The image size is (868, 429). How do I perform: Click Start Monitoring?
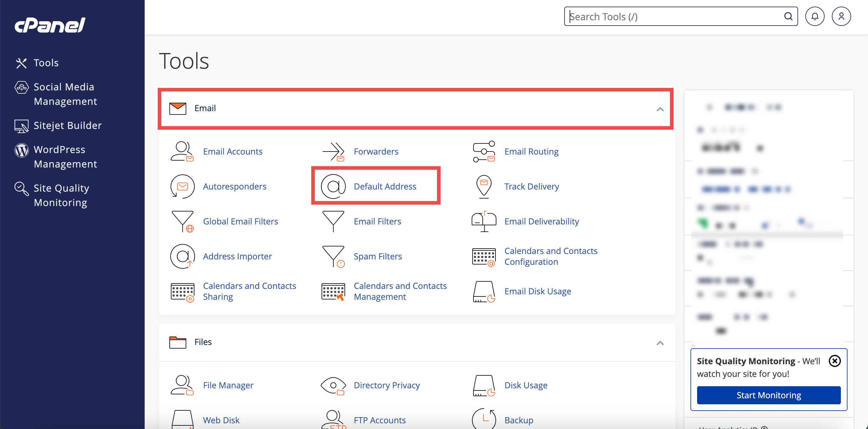[x=769, y=395]
